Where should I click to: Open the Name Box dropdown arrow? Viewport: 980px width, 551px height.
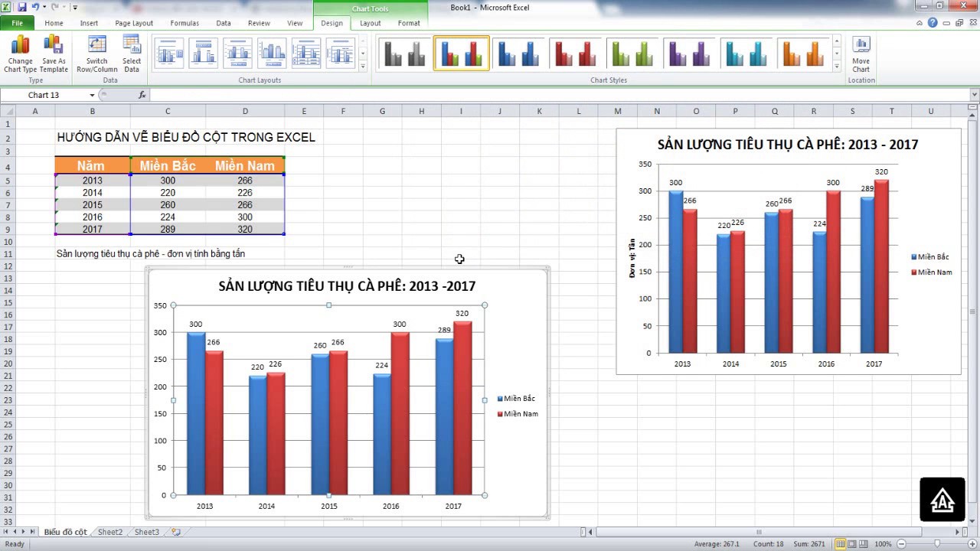pos(92,95)
